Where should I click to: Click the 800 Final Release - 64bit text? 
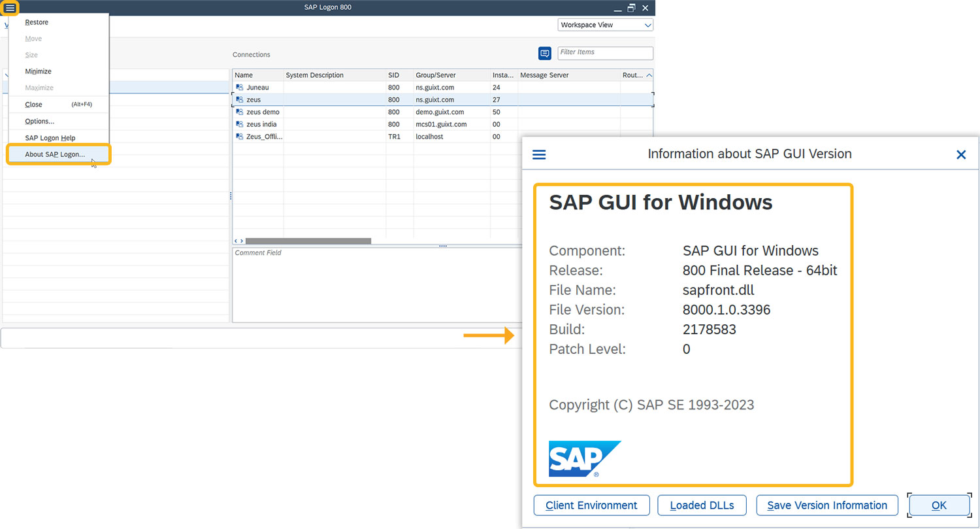[760, 271]
